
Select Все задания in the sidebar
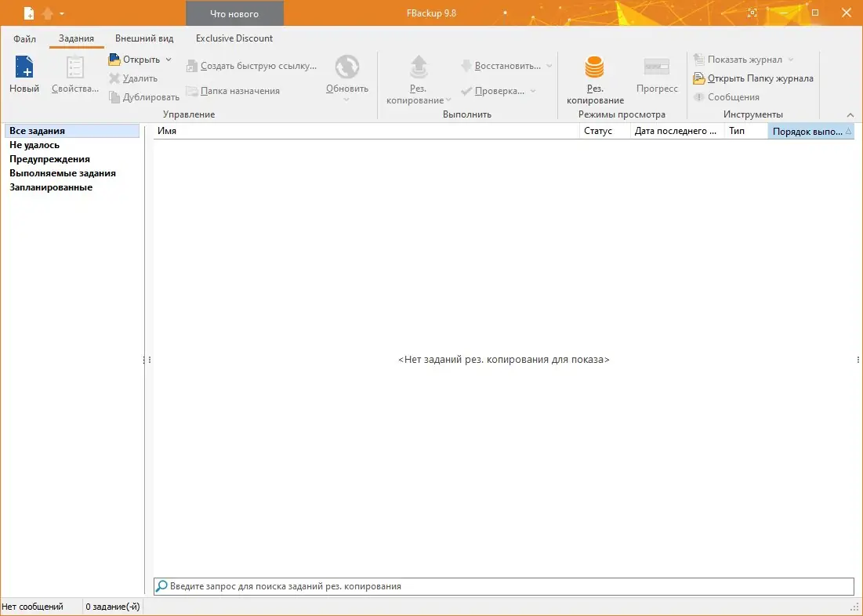pyautogui.click(x=71, y=130)
